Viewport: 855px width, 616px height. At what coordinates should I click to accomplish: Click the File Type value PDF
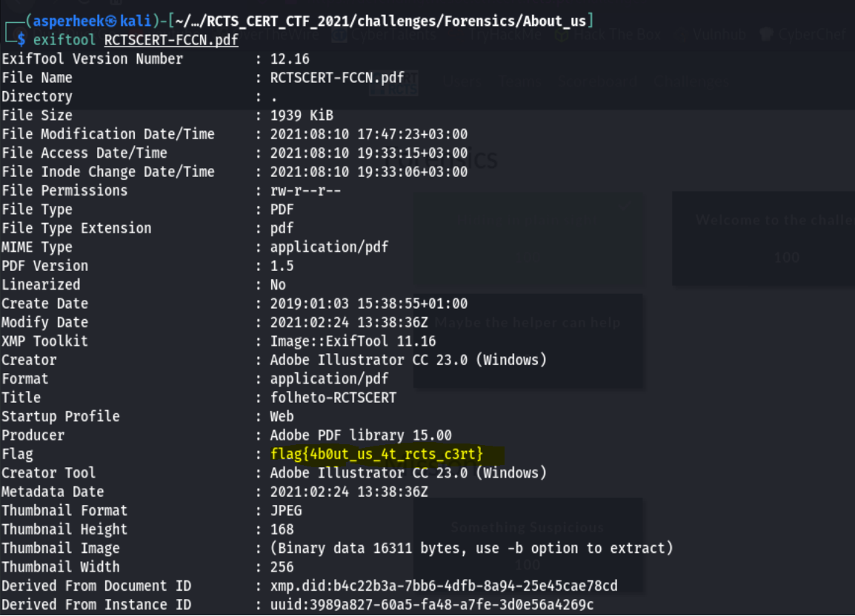point(282,210)
